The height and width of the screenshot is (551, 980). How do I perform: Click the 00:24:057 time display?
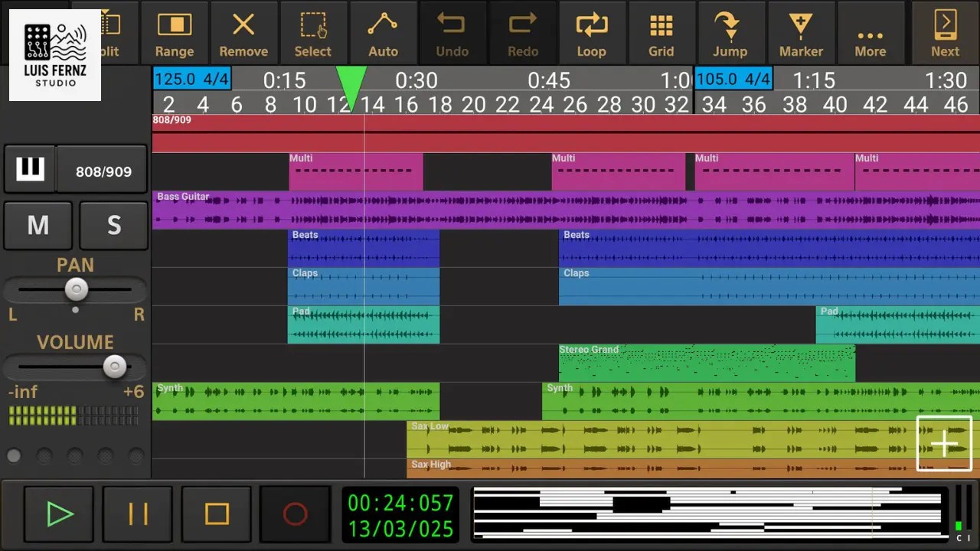(400, 503)
